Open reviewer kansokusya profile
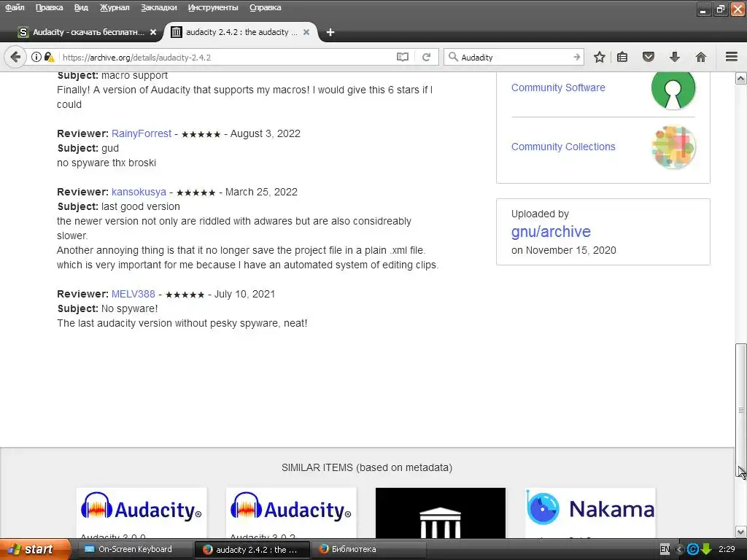The image size is (747, 560). [x=139, y=192]
